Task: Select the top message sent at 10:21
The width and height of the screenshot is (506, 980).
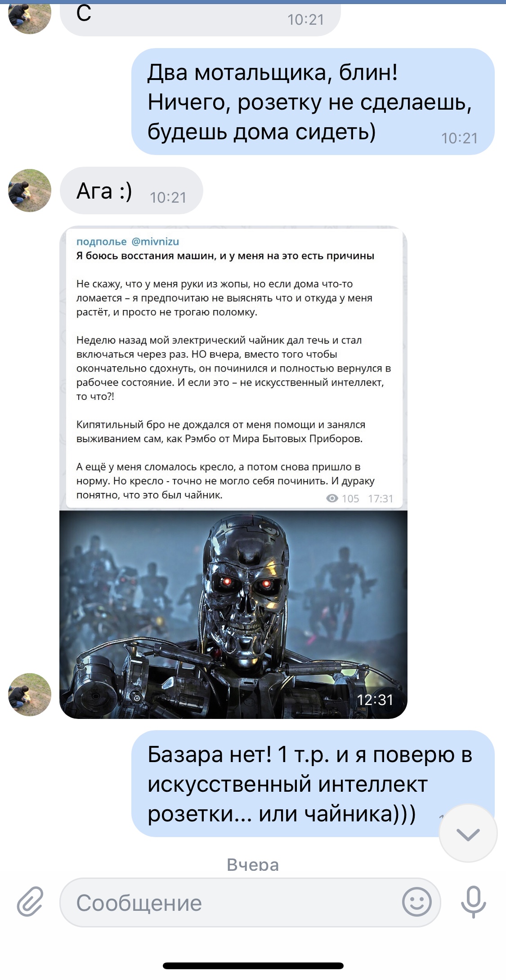Action: (x=200, y=19)
